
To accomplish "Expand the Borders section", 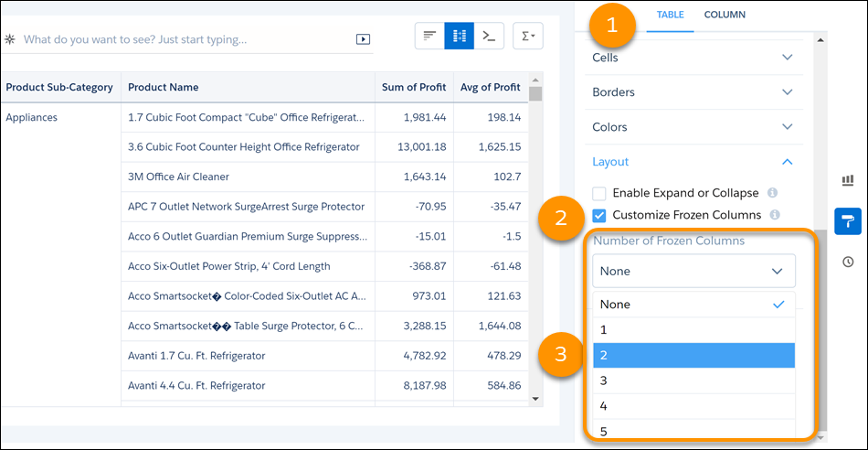I will 693,92.
